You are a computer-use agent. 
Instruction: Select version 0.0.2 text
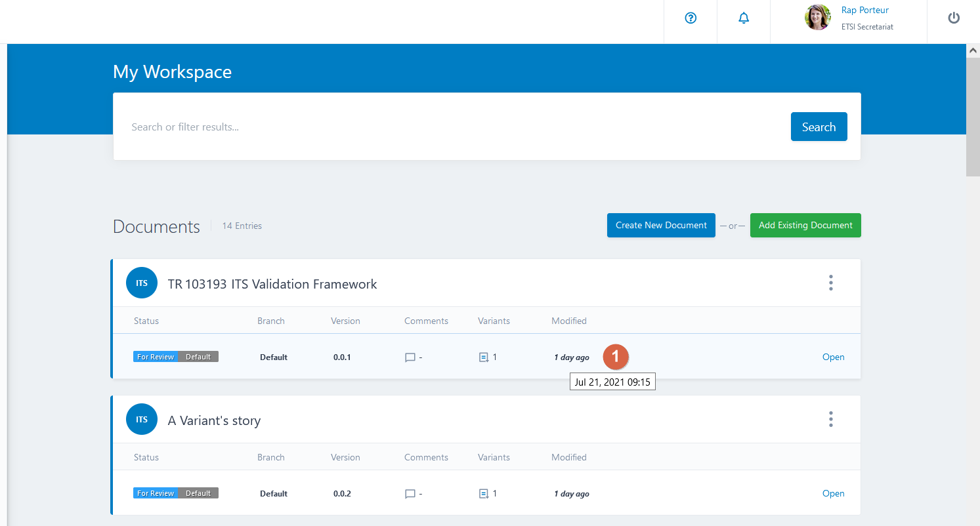click(x=342, y=494)
